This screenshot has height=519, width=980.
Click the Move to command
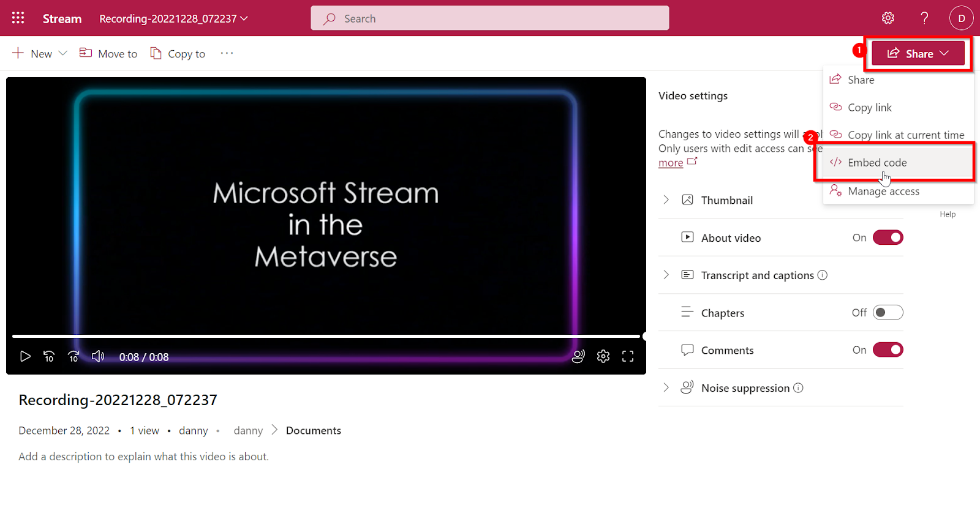108,53
